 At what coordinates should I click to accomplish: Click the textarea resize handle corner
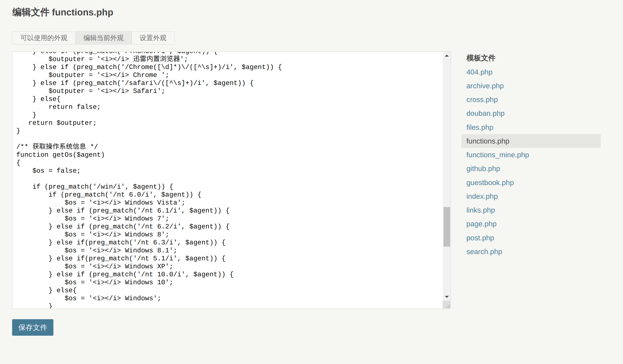[447, 305]
